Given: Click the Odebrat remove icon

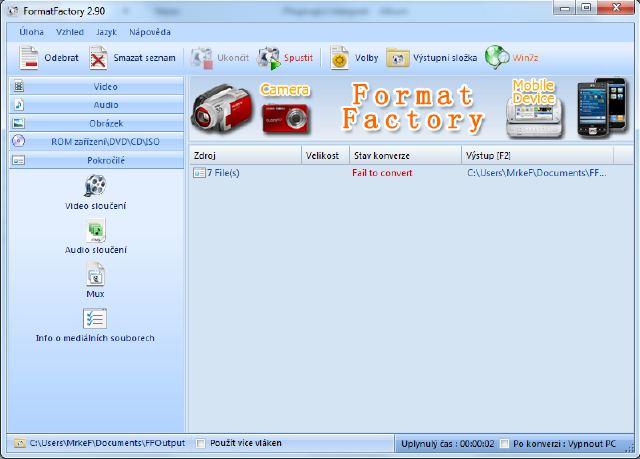Looking at the screenshot, I should [x=29, y=58].
